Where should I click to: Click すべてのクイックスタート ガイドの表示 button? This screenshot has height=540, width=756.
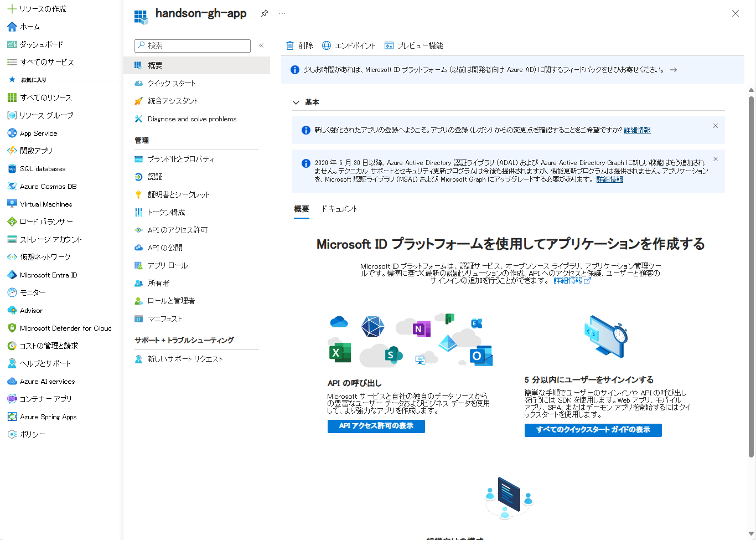tap(593, 430)
